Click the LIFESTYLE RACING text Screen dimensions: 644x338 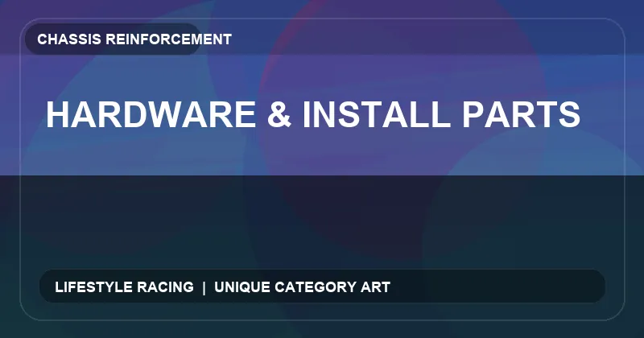click(x=125, y=287)
